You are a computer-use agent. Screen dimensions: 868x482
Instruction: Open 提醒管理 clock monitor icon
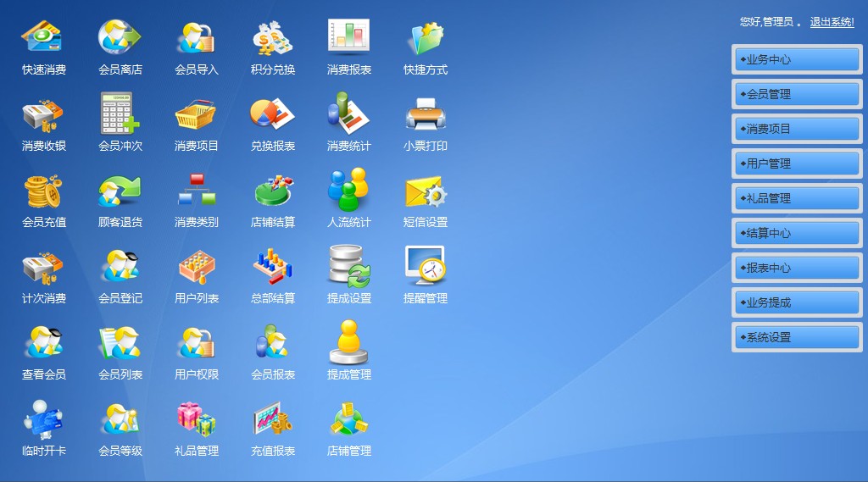tap(426, 266)
